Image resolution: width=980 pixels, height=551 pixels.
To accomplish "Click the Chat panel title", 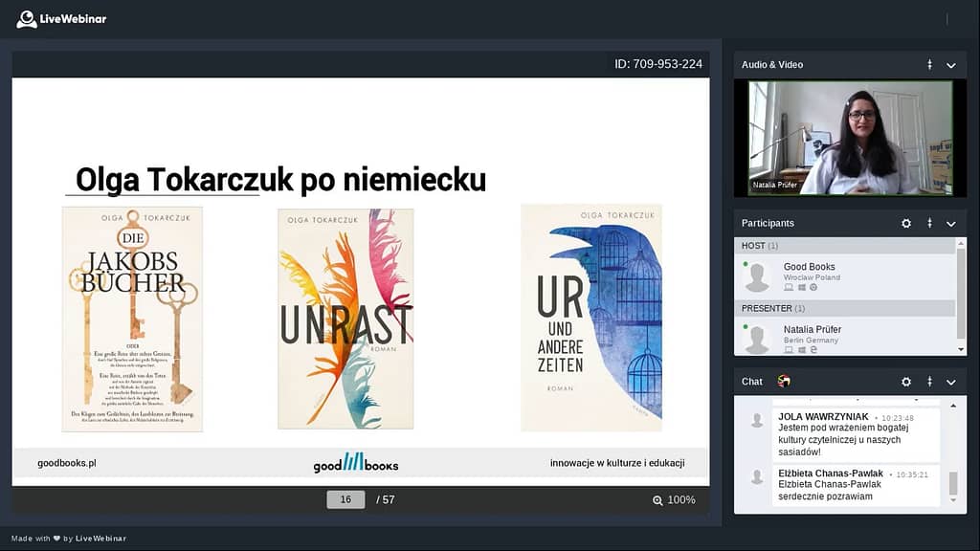I will 752,381.
